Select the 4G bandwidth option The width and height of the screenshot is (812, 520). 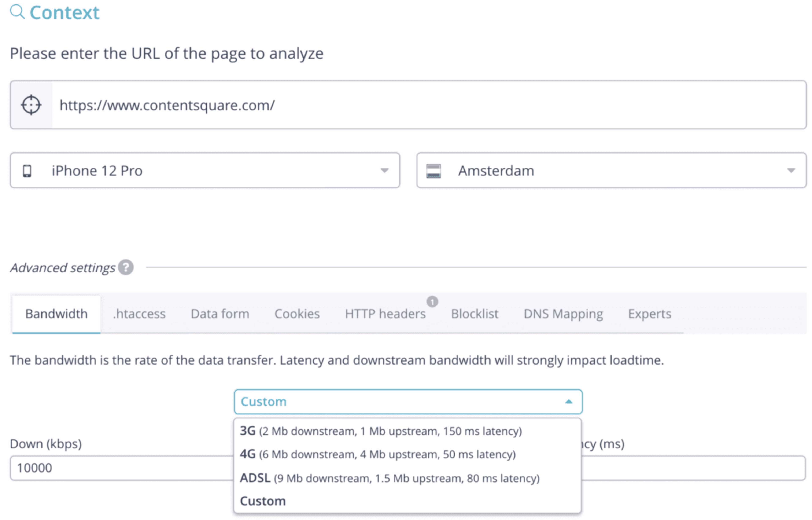(x=407, y=454)
